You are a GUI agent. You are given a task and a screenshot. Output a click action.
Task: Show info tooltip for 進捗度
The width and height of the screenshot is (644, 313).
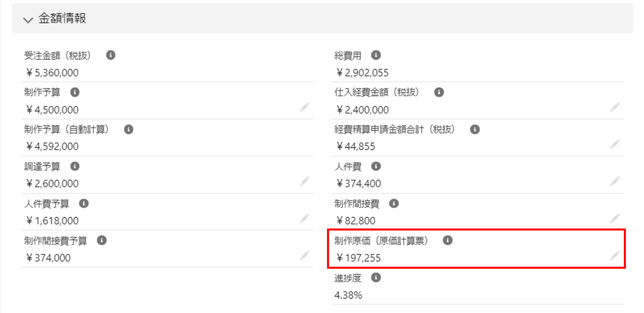(x=376, y=278)
